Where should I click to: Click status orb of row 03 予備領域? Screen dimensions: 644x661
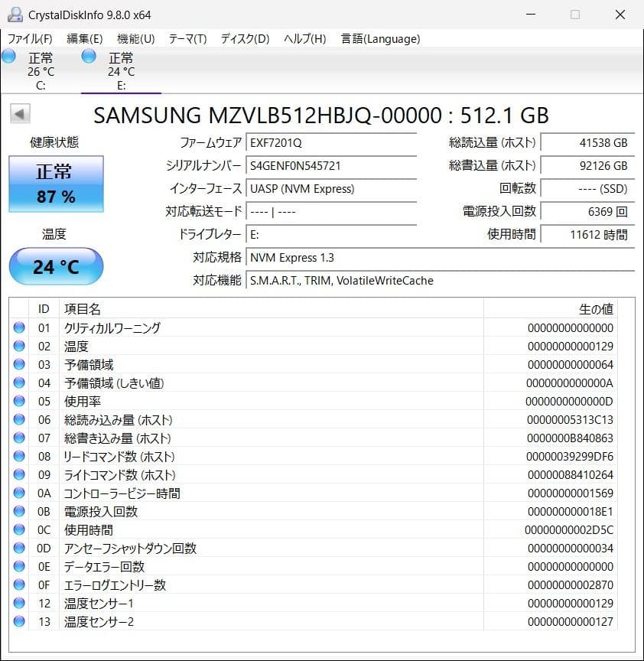19,364
